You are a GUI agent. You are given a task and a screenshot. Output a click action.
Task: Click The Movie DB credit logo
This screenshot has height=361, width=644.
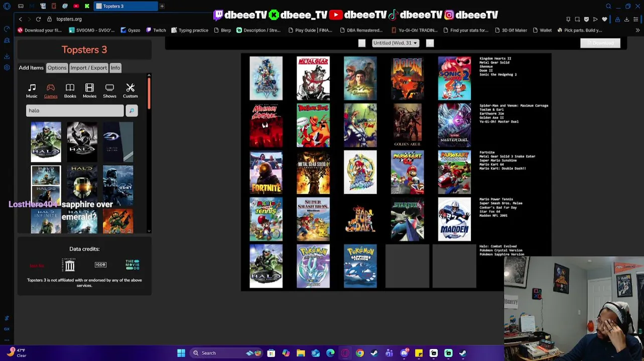133,265
